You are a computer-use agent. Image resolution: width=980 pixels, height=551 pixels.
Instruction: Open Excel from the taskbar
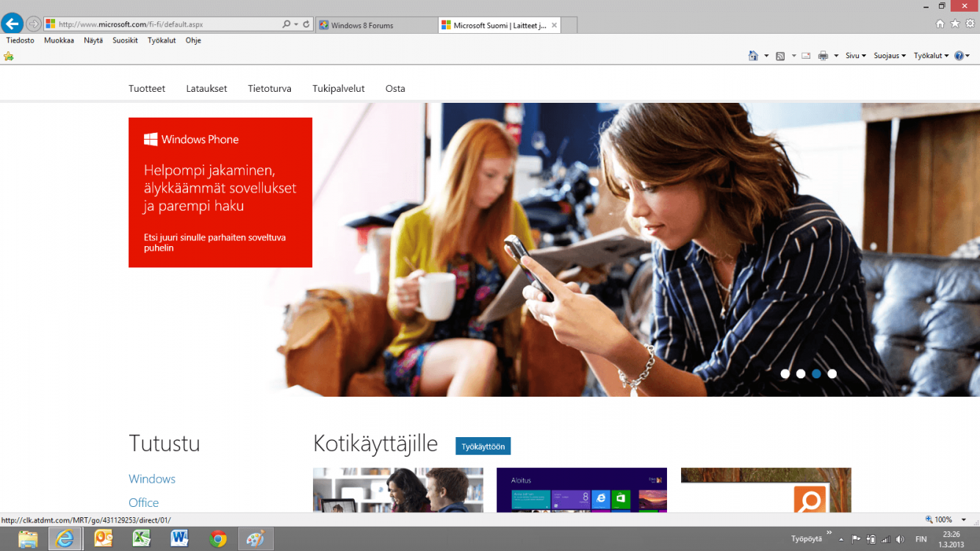click(142, 539)
